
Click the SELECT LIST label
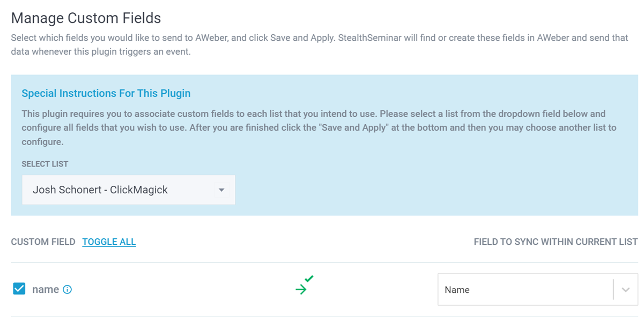[45, 164]
